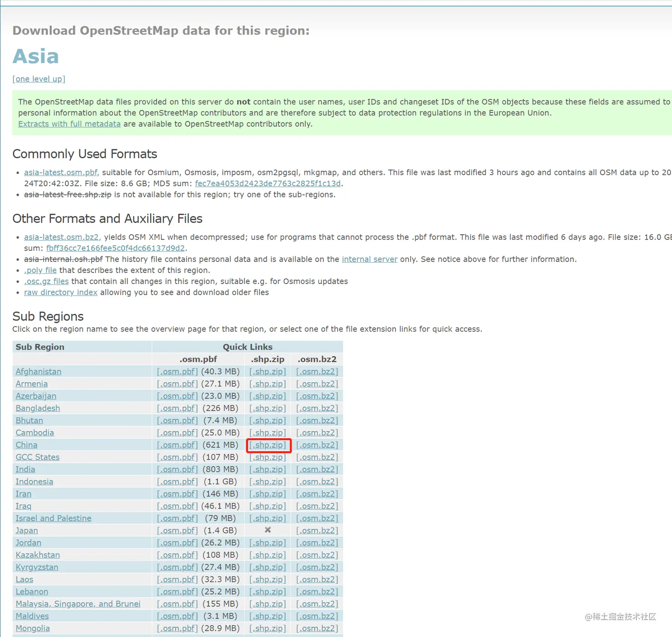The image size is (672, 637).
Task: Open the internal server link
Action: (x=370, y=259)
